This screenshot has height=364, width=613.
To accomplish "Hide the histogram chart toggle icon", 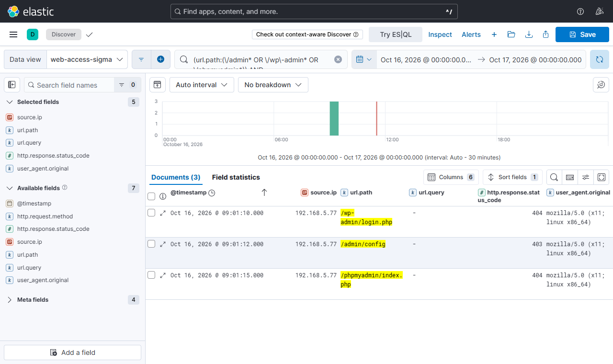I will click(x=157, y=85).
